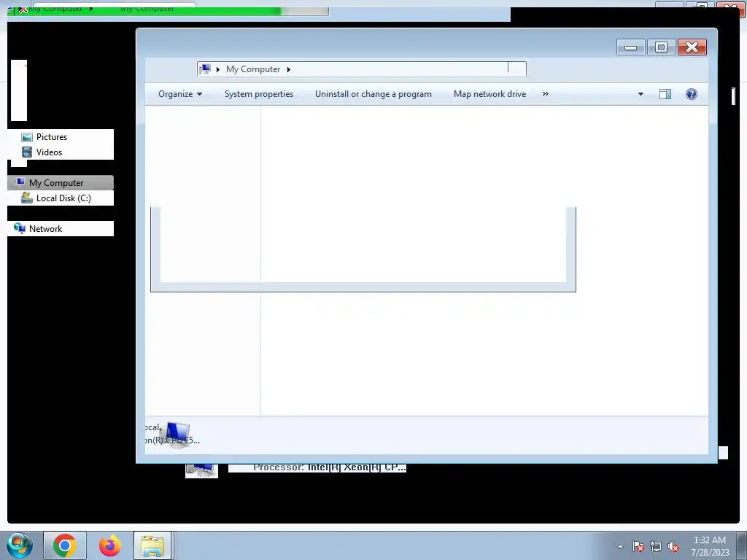The width and height of the screenshot is (747, 560).
Task: Expand the arrow after My Computer in the address bar
Action: 289,69
